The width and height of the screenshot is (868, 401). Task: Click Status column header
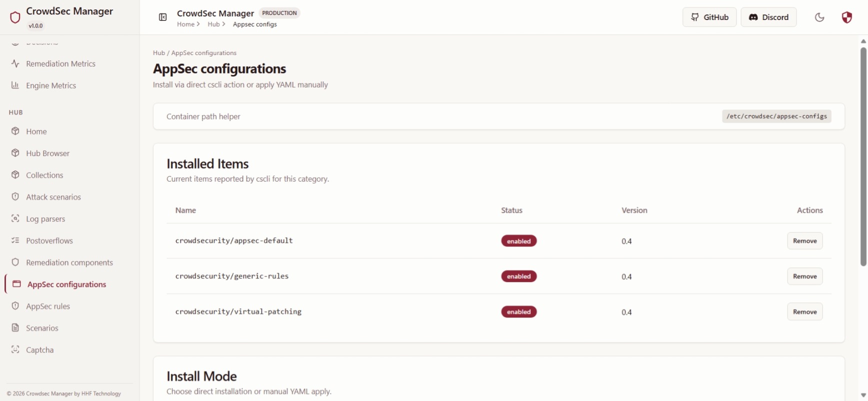(512, 210)
